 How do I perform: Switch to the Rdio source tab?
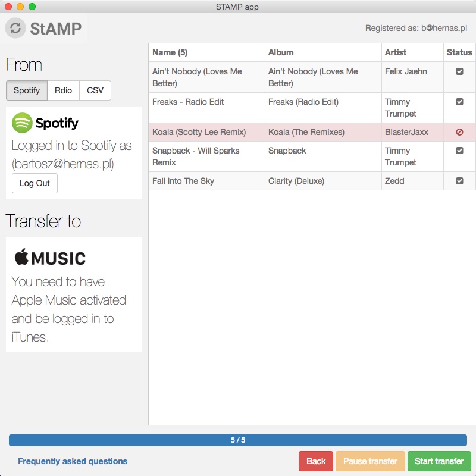point(63,90)
